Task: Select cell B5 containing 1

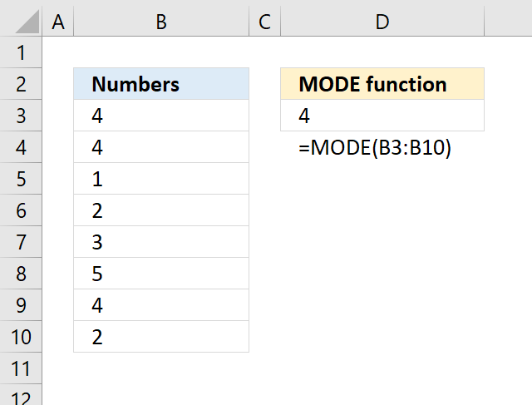Action: [161, 179]
